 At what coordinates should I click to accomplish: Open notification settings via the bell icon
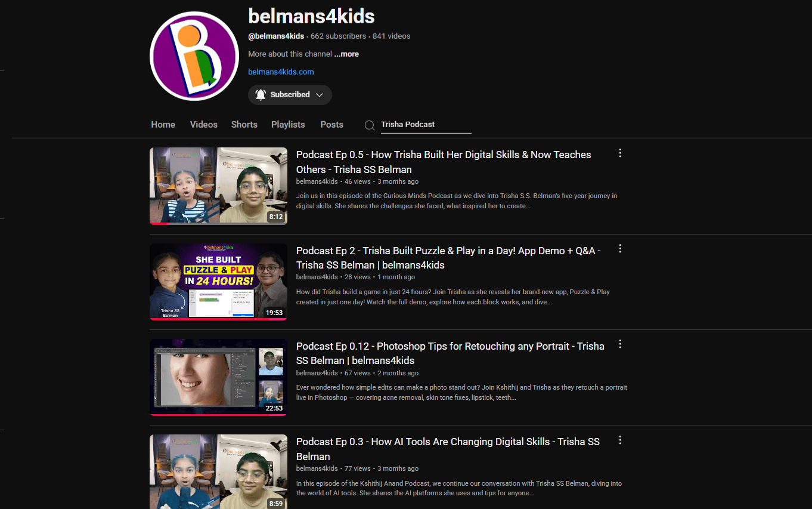pyautogui.click(x=260, y=94)
